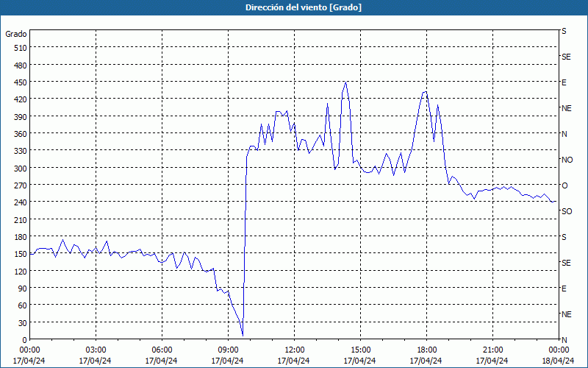Select the 'NO' compass label on the right axis
588x368 pixels.
(567, 160)
